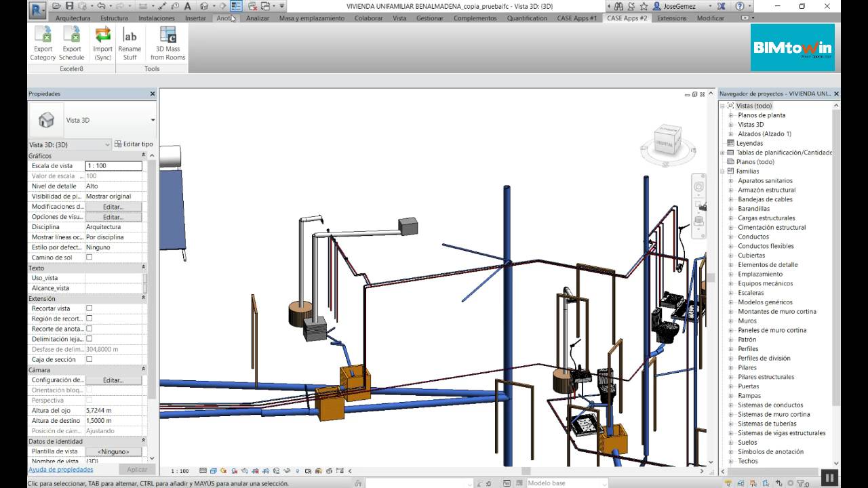Screen dimensions: 868x488
Task: Open the Modificar ribbon tab
Action: (711, 18)
